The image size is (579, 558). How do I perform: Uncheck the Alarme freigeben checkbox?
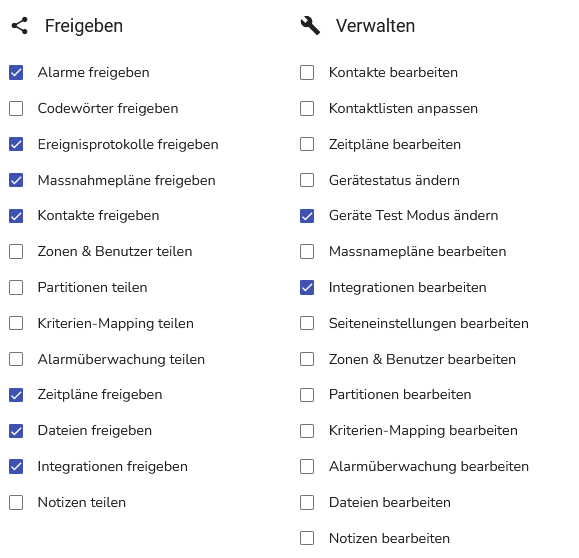pos(16,73)
